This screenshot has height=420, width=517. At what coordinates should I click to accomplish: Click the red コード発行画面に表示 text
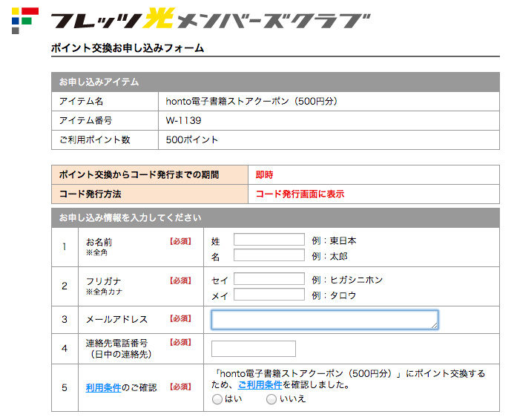tap(300, 194)
